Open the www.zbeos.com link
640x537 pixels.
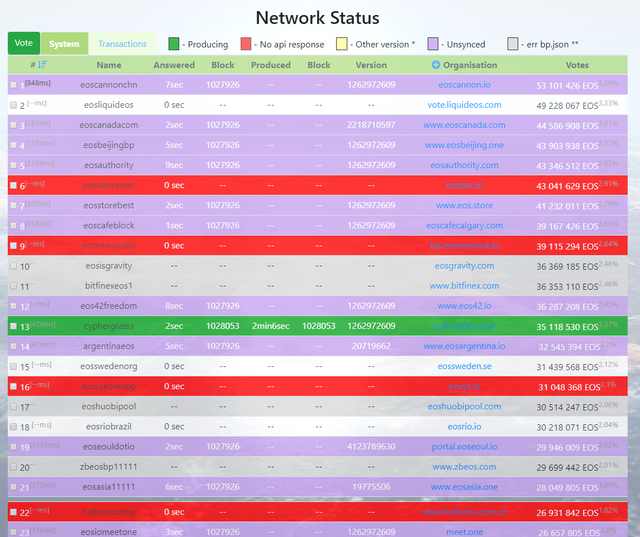(x=464, y=466)
